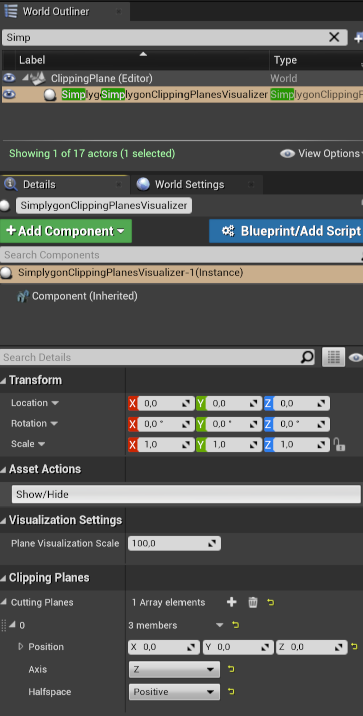The height and width of the screenshot is (716, 363).
Task: Click the Plane Visualization Scale value field
Action: coord(174,543)
